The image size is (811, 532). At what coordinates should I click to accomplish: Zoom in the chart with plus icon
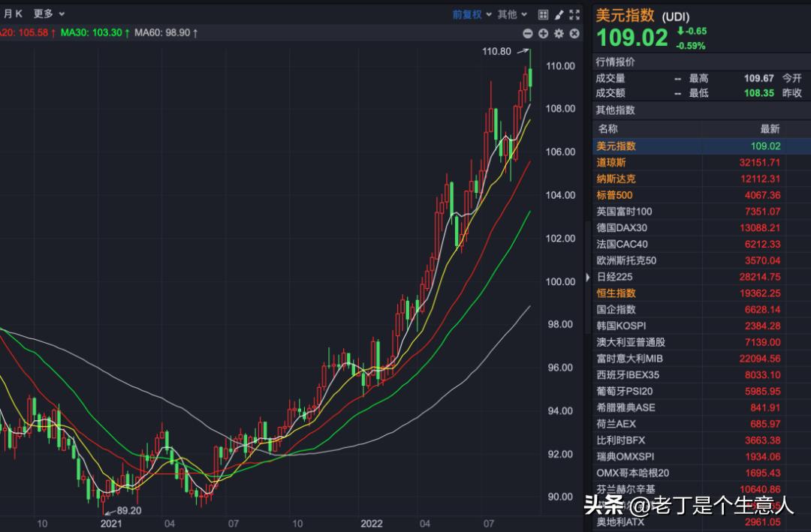click(543, 34)
